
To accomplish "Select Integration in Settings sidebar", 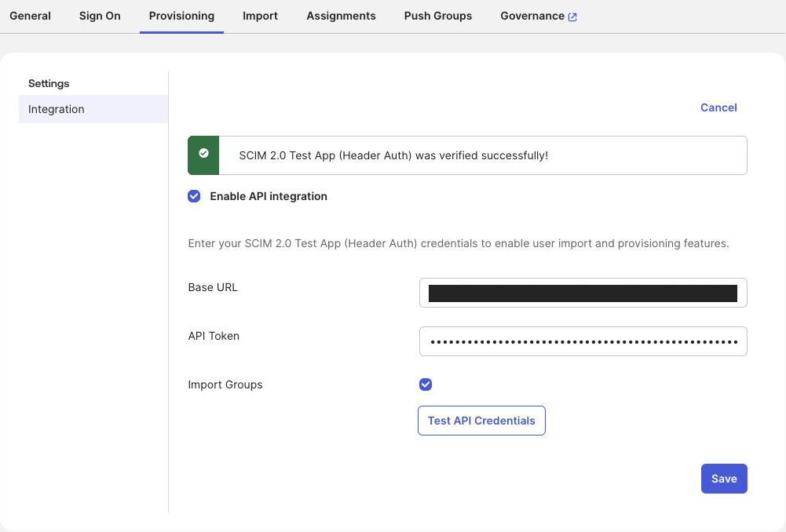I will [x=93, y=109].
